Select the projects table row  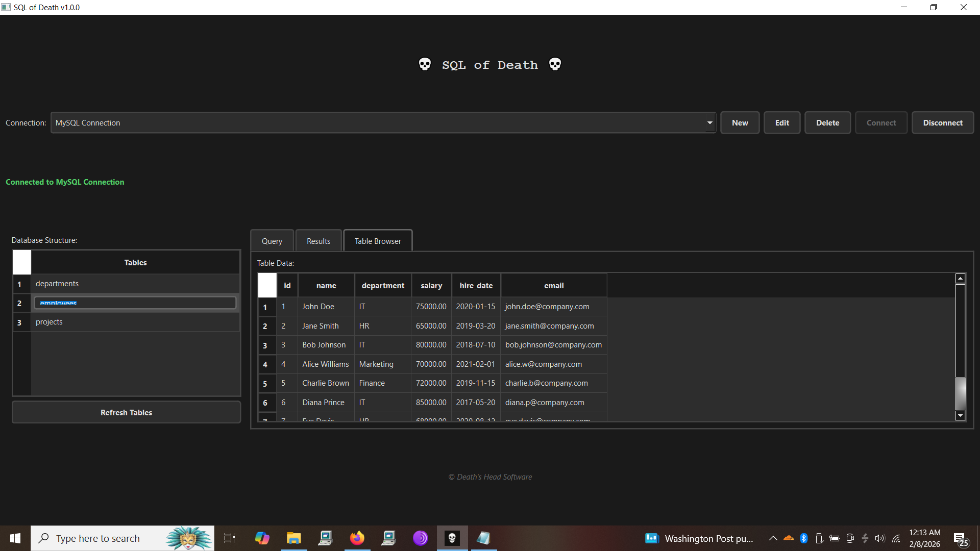pos(135,322)
